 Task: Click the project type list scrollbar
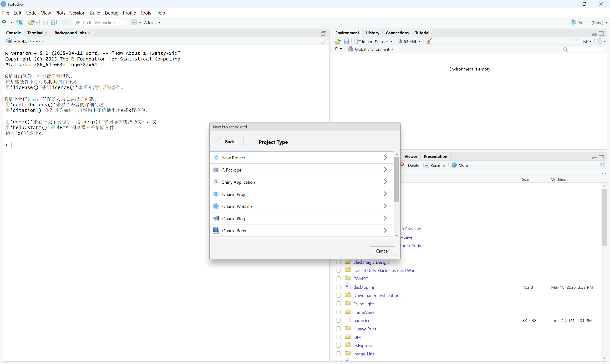(396, 180)
